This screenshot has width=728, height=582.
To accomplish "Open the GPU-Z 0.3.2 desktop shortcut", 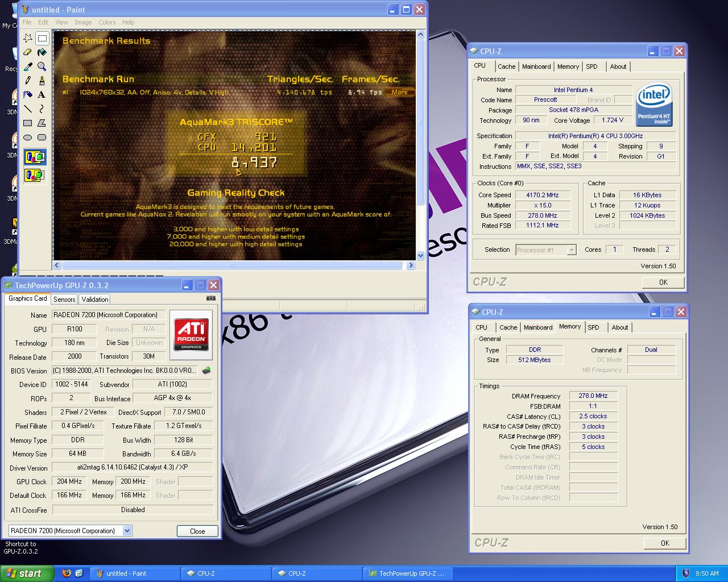I will click(20, 547).
